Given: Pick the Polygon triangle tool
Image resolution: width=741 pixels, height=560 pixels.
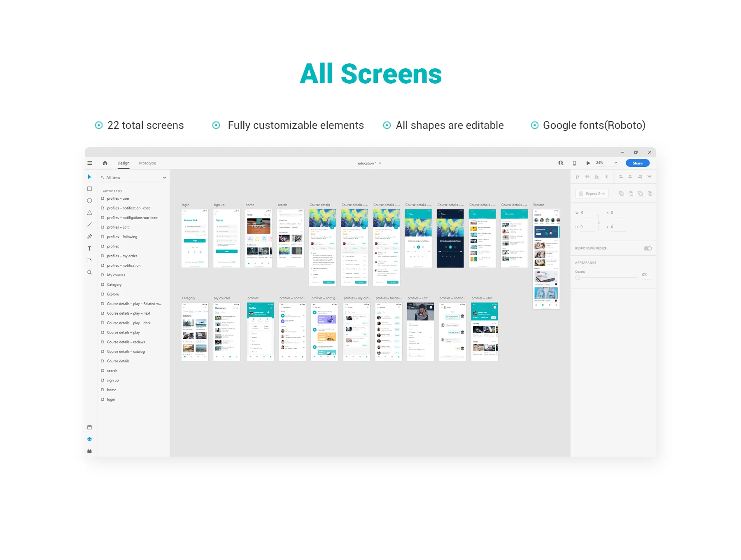Looking at the screenshot, I should point(89,212).
